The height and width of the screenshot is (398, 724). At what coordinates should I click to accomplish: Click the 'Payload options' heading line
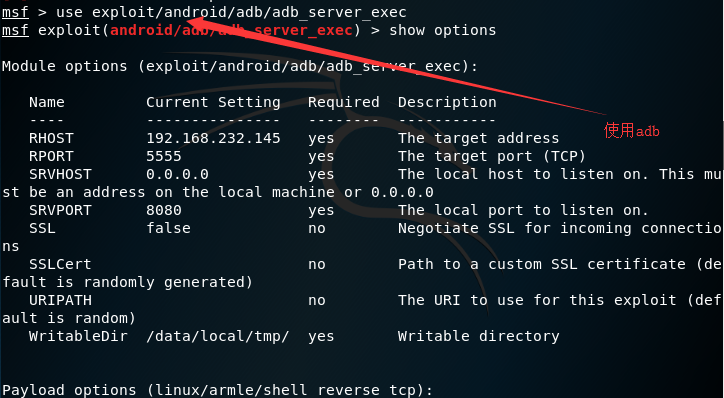coord(217,391)
